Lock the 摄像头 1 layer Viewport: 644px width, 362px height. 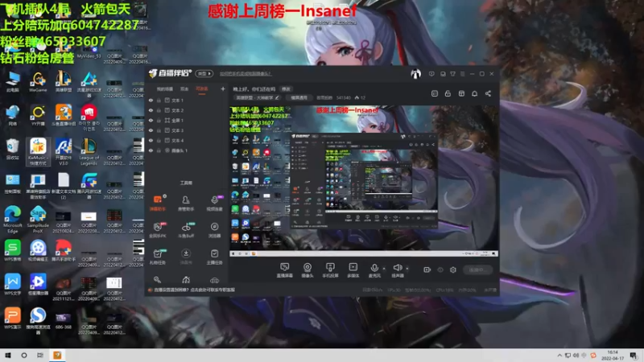(159, 150)
